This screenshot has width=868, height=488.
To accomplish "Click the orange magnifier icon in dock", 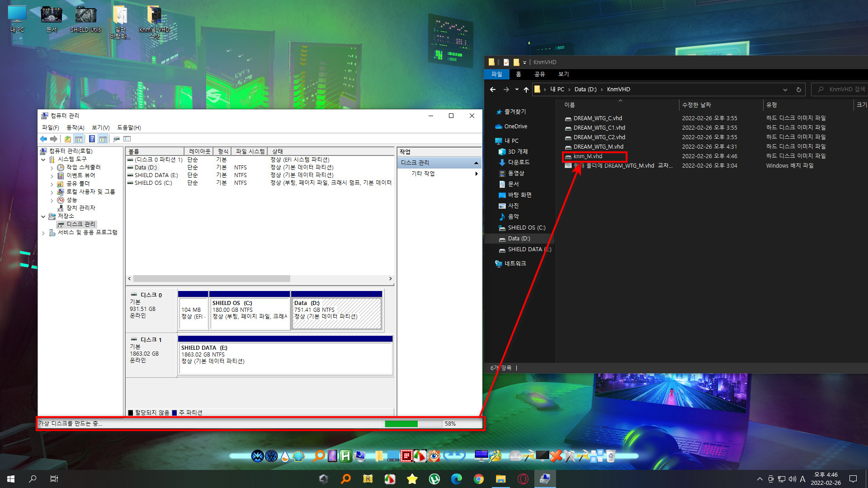I will tap(319, 456).
